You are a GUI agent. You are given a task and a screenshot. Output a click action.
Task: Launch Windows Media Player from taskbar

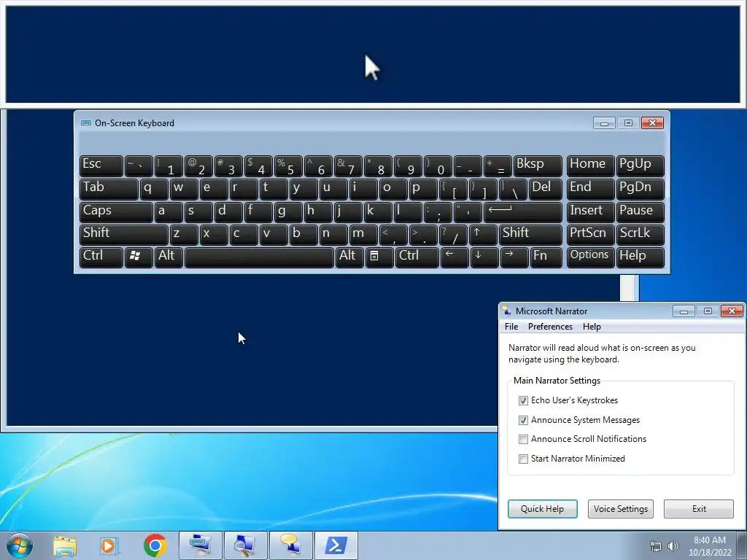pyautogui.click(x=109, y=545)
